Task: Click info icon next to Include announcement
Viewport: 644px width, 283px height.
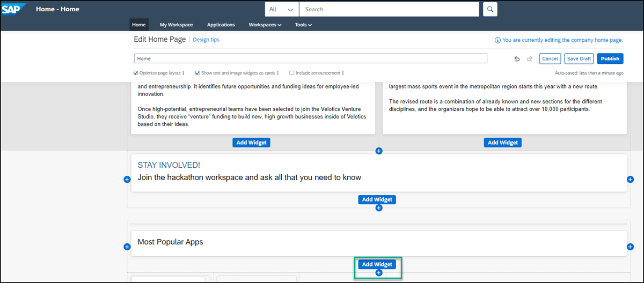Action: [342, 73]
